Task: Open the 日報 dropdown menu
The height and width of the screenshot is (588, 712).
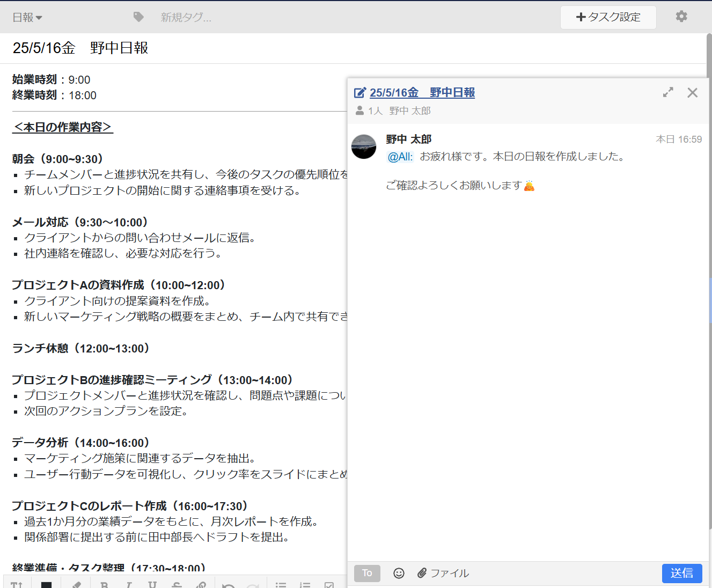Action: pyautogui.click(x=27, y=17)
